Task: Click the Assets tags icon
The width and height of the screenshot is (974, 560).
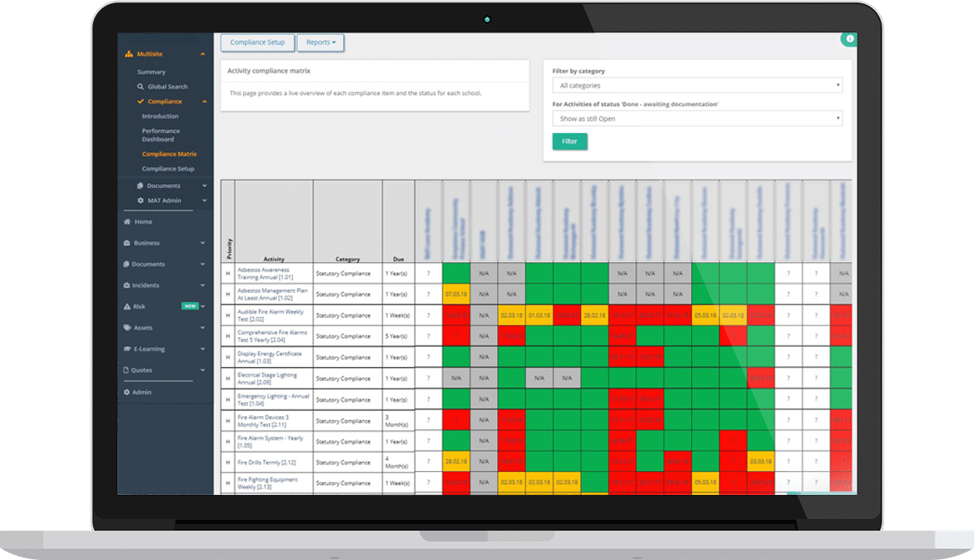Action: coord(127,328)
